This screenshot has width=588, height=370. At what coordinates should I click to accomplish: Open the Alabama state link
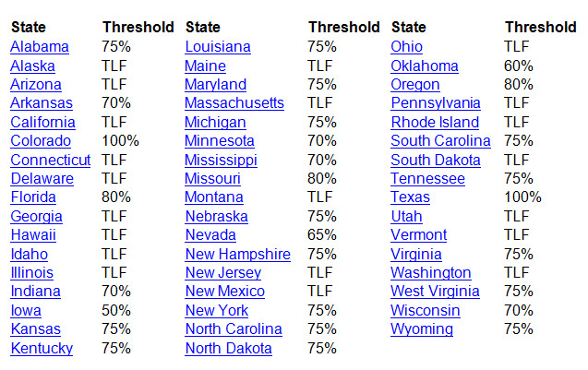point(40,47)
